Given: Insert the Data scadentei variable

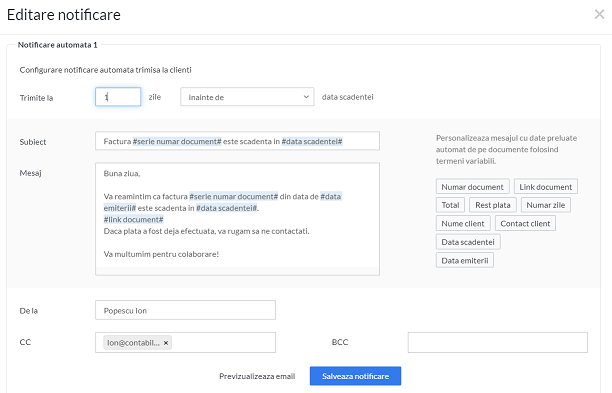Looking at the screenshot, I should [x=468, y=242].
